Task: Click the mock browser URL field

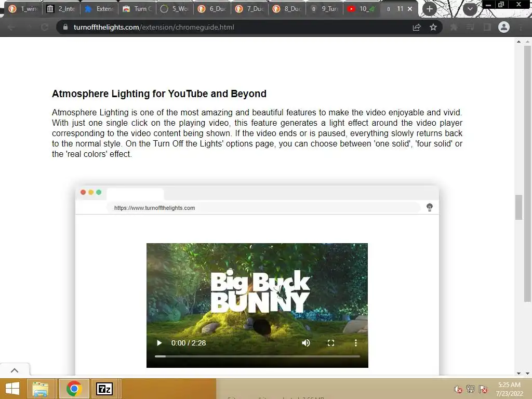Action: click(x=263, y=208)
